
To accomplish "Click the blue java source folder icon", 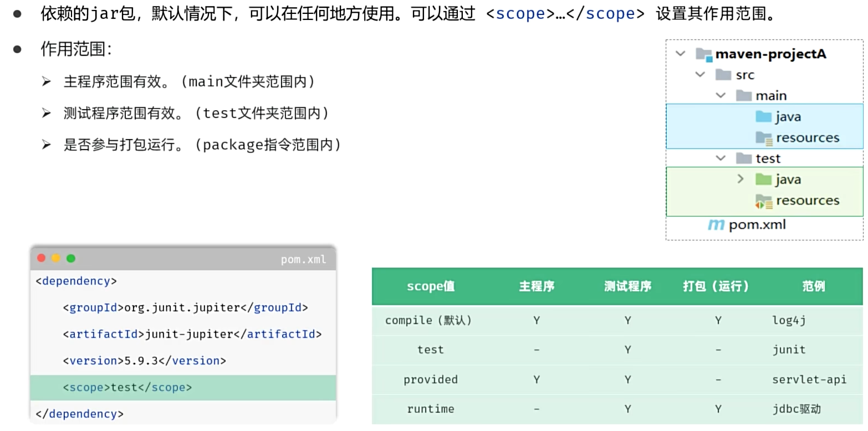I will click(763, 117).
